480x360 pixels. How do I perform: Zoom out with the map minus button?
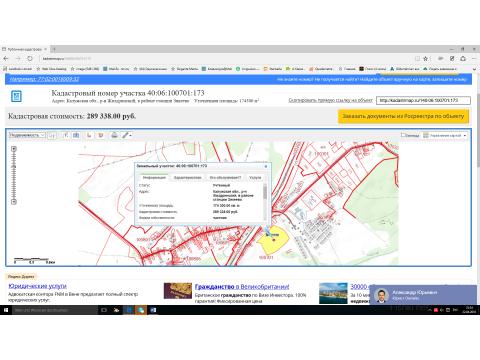[14, 202]
